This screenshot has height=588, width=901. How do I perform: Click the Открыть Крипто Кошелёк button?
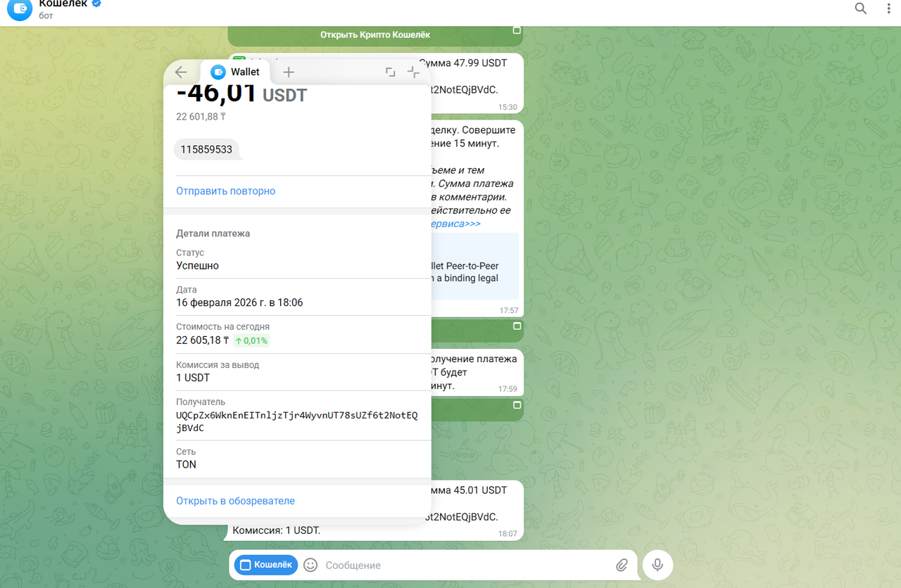pos(375,34)
